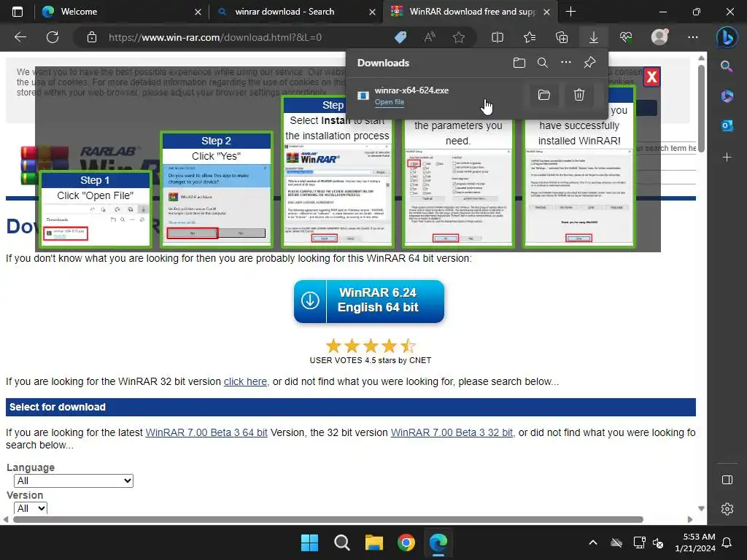747x560 pixels.
Task: Open File Explorer from taskbar
Action: [x=374, y=542]
